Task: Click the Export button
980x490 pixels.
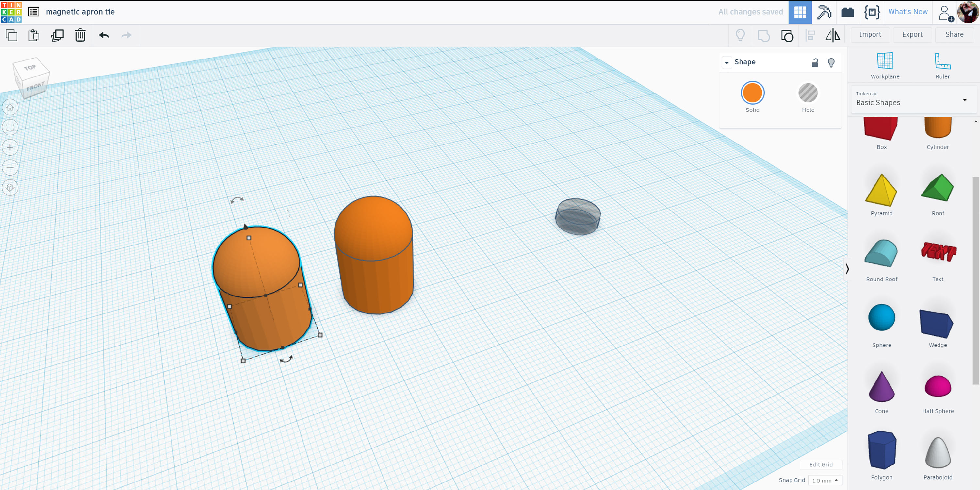Action: click(x=912, y=35)
